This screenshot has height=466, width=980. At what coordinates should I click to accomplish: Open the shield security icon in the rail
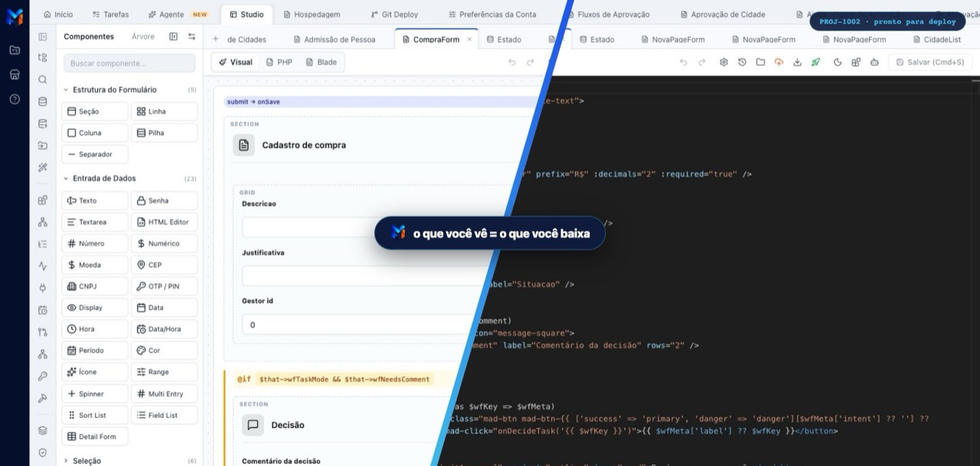point(43,453)
